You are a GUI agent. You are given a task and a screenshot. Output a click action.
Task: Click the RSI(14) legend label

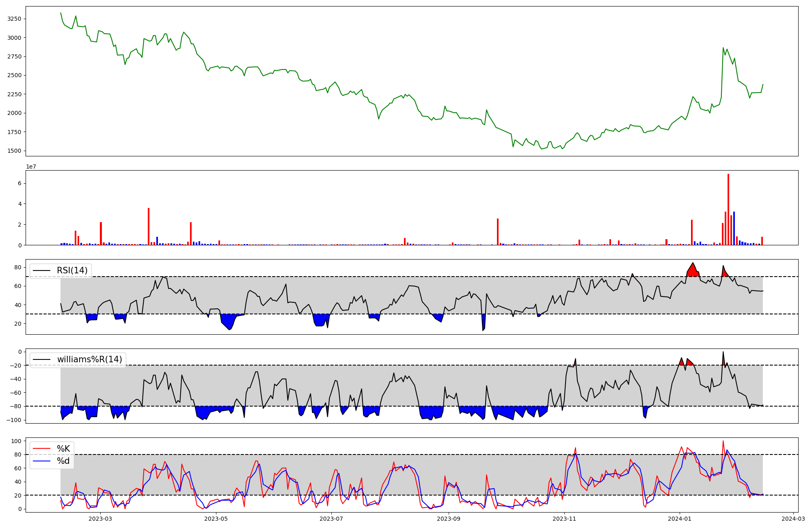[x=72, y=270]
